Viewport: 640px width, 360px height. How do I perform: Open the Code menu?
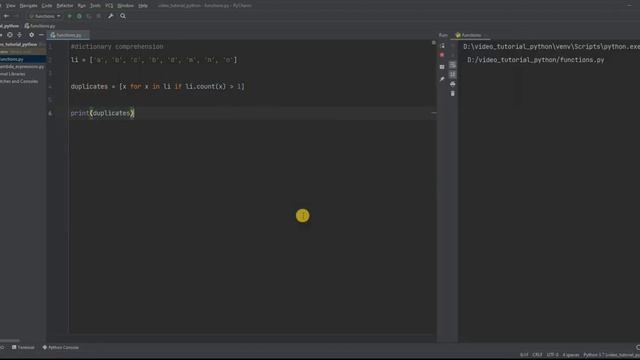point(47,6)
